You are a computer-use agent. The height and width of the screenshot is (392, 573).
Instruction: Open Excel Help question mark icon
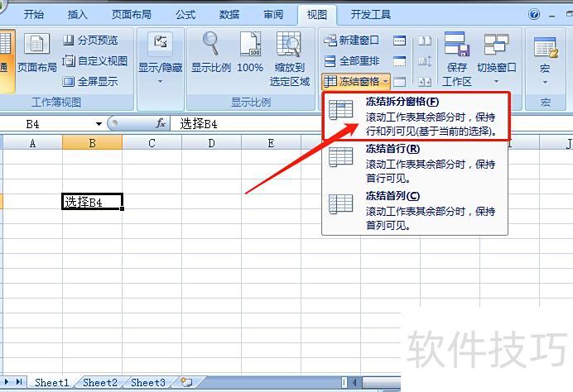coord(534,14)
